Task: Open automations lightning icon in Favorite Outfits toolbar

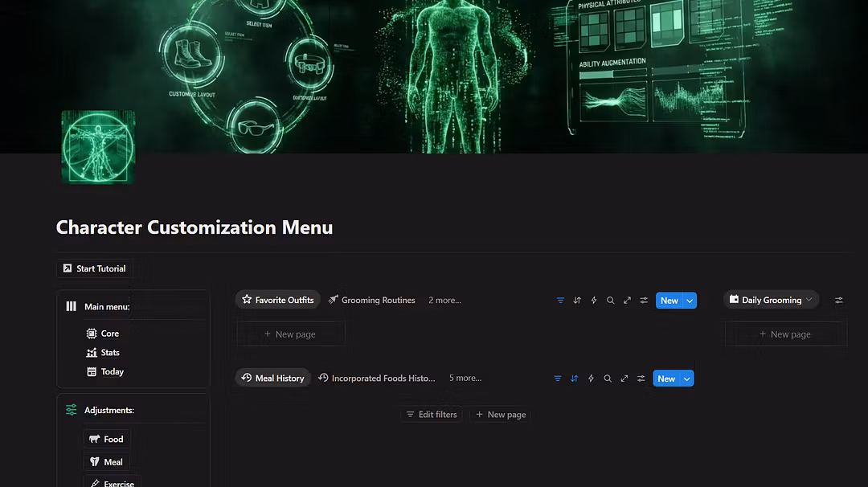Action: click(x=593, y=300)
